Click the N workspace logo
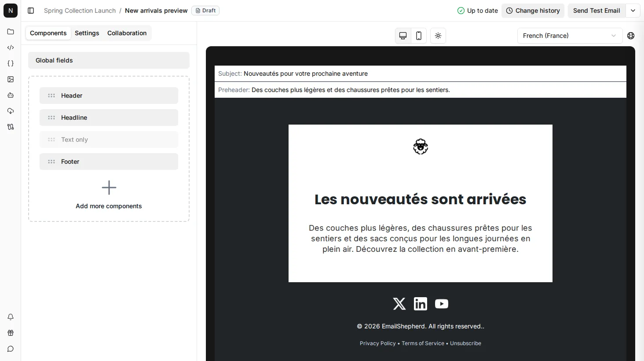 click(11, 11)
